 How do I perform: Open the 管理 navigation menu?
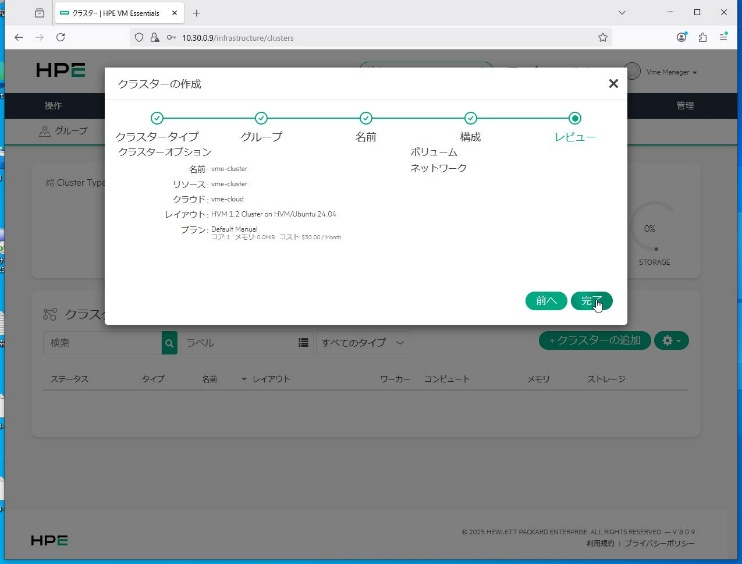(685, 105)
